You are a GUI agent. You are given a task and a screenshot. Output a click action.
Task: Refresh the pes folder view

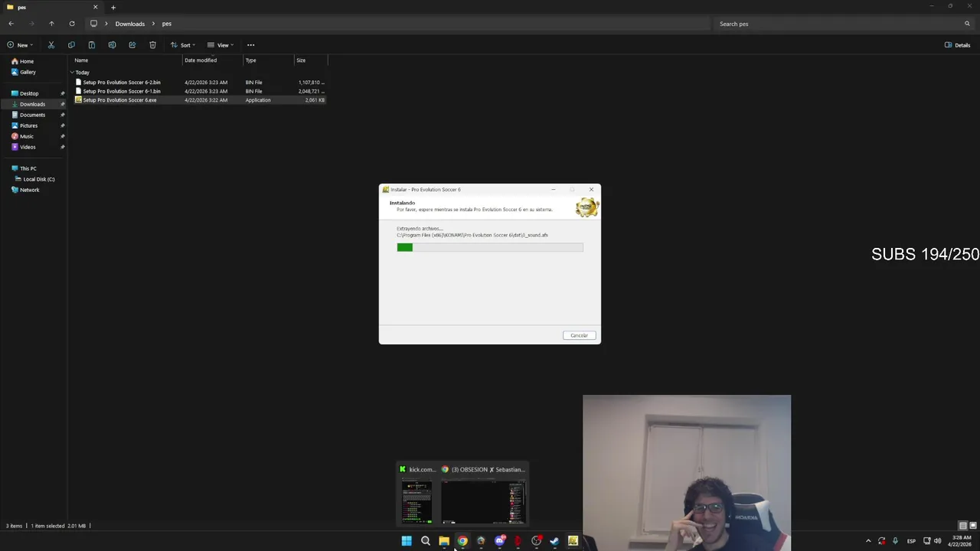(72, 24)
